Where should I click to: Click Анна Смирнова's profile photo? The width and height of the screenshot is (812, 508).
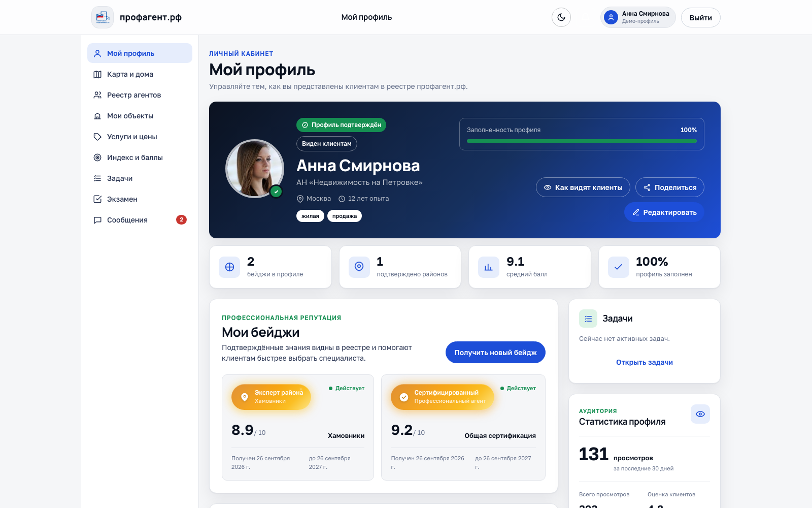pos(255,169)
